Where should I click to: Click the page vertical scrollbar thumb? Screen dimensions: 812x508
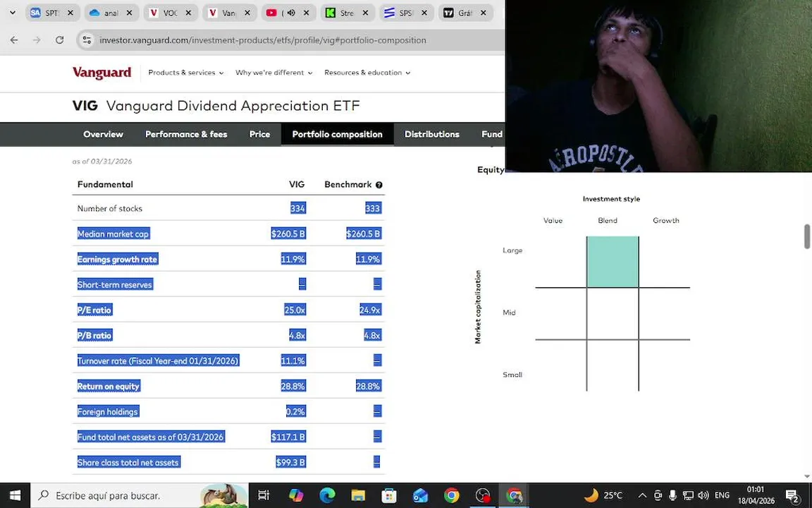point(807,236)
